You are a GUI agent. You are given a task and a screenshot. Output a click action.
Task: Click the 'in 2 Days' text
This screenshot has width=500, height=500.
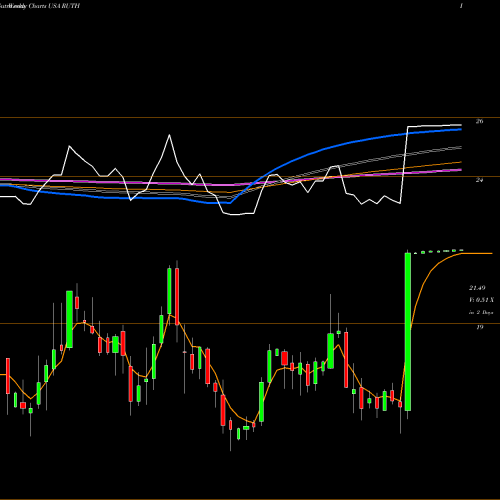481,312
